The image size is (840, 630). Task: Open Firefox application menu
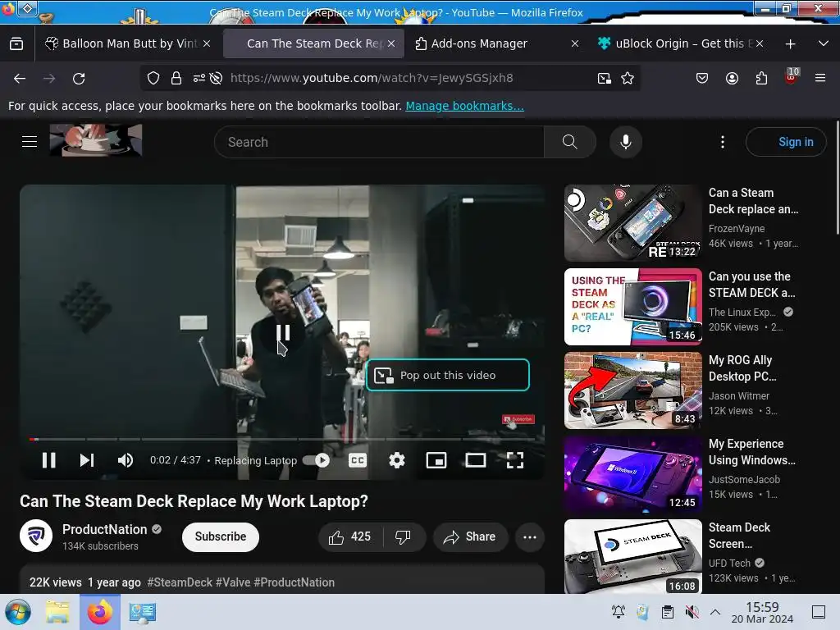tap(820, 78)
